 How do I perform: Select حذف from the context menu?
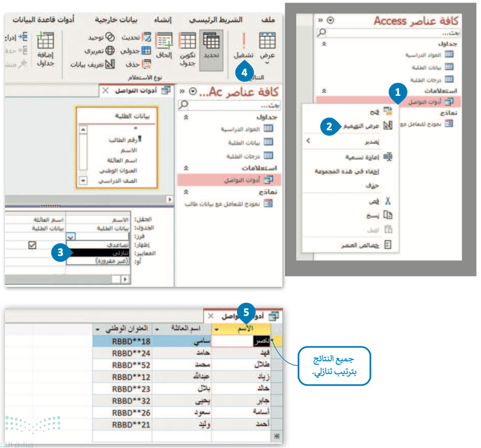[372, 186]
